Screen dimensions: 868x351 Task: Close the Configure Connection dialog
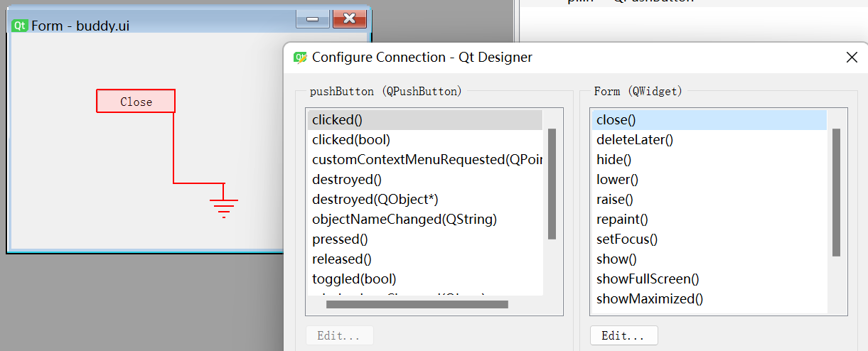[x=852, y=58]
